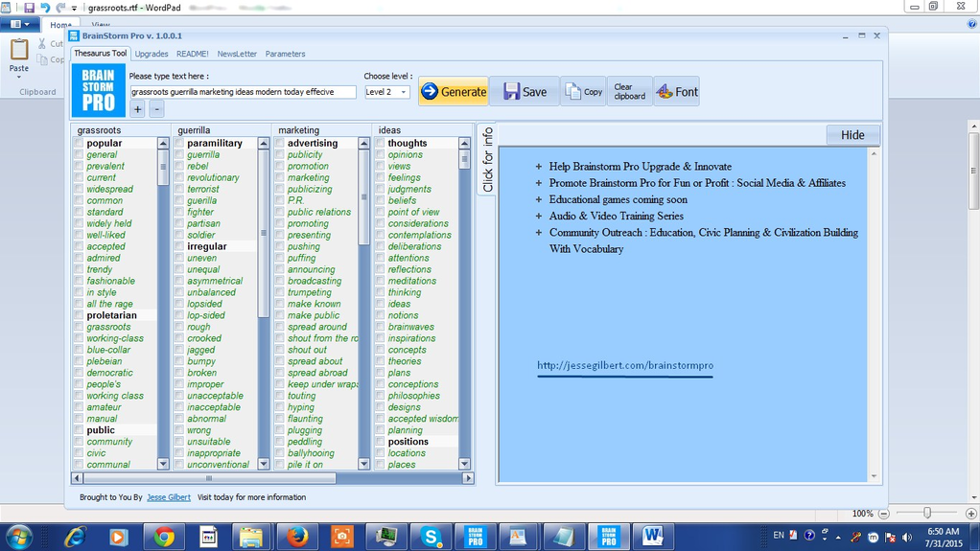Click volume speaker tray icon
The height and width of the screenshot is (551, 980).
pyautogui.click(x=907, y=537)
